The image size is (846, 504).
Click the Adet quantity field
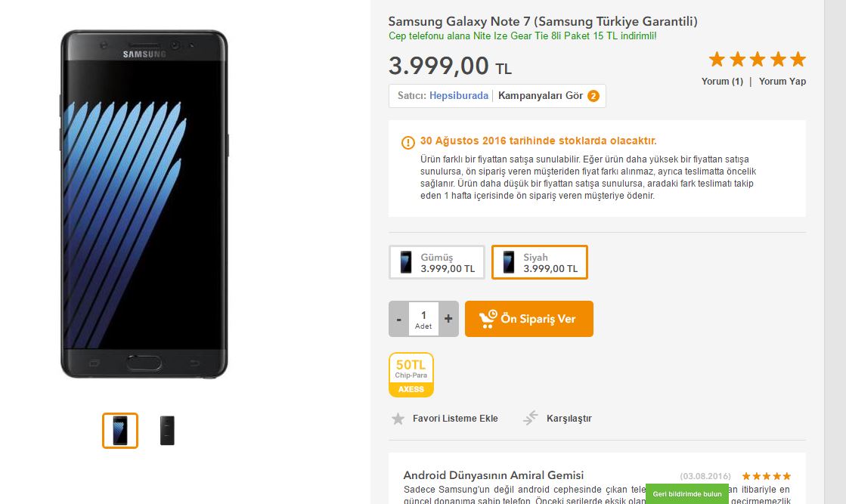click(x=423, y=319)
